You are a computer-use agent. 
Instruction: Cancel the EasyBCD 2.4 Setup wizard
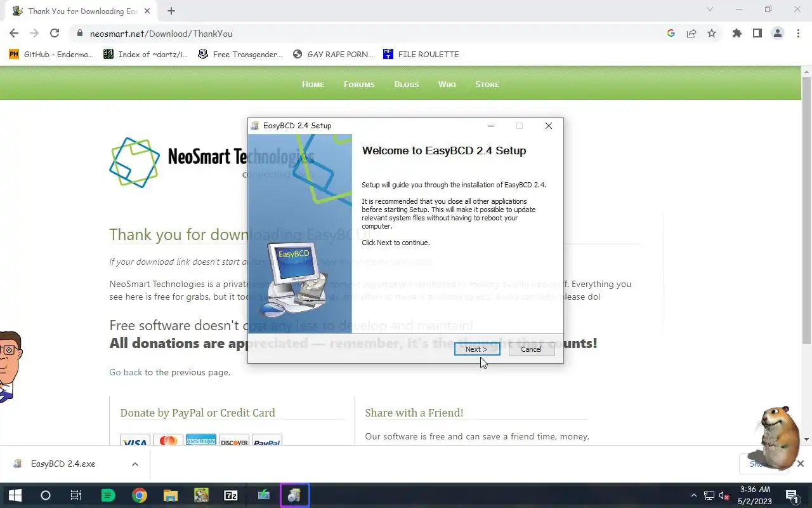coord(531,349)
